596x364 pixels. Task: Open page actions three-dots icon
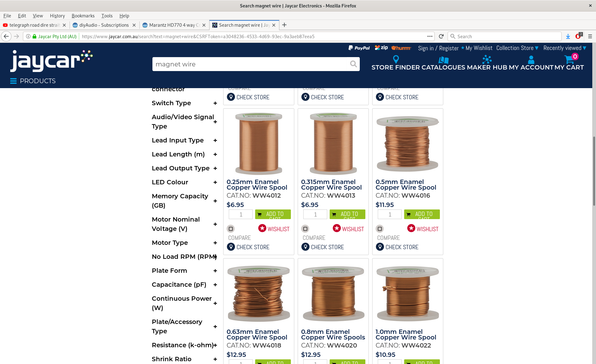(x=430, y=36)
